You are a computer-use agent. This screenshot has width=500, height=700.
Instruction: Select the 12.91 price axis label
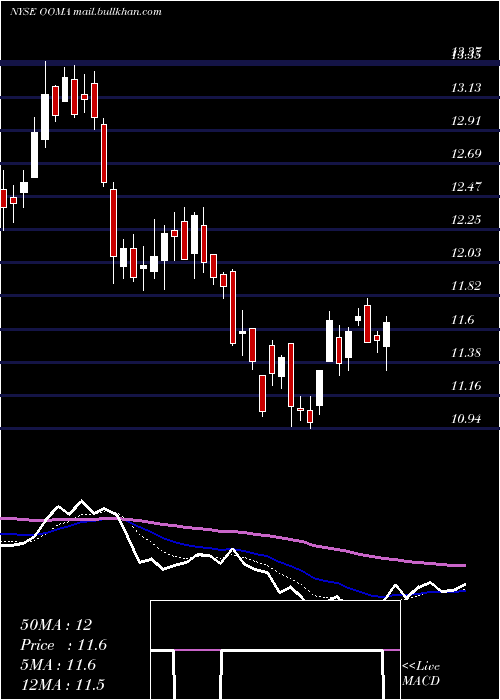pyautogui.click(x=466, y=121)
